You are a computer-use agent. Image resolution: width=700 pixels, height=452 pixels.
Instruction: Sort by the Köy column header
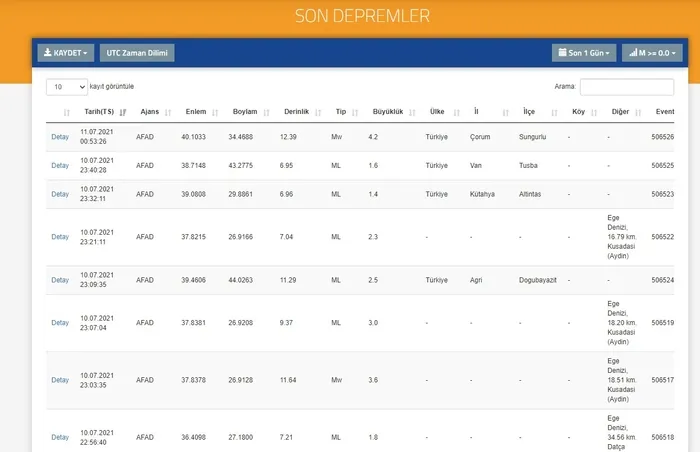578,112
